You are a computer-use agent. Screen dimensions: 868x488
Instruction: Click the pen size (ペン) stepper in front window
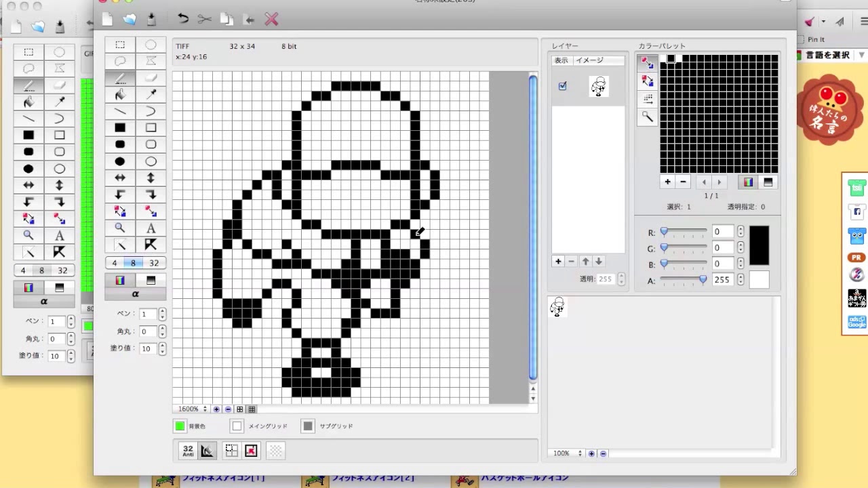pyautogui.click(x=162, y=314)
